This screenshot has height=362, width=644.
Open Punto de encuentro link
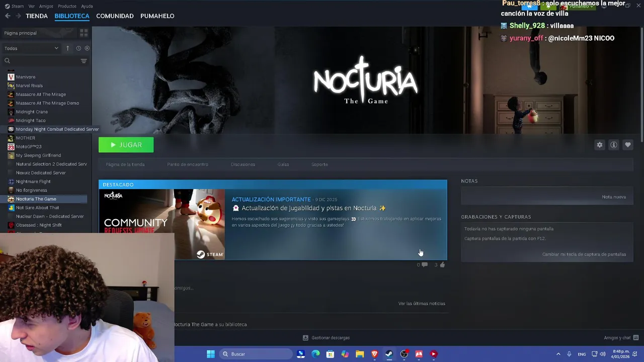tap(188, 164)
